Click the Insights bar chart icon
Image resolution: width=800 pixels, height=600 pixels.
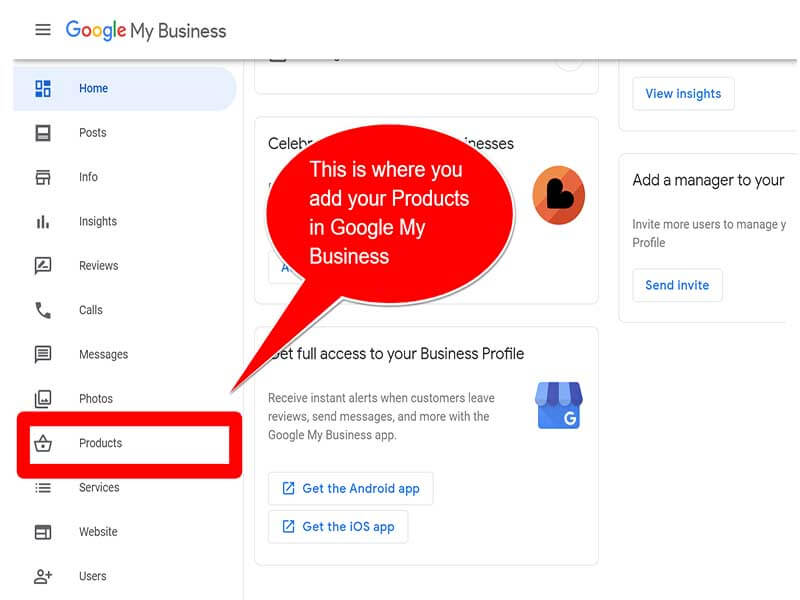[43, 221]
